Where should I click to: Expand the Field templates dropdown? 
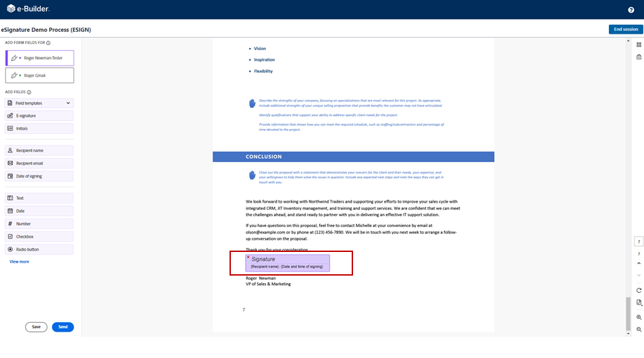[39, 103]
